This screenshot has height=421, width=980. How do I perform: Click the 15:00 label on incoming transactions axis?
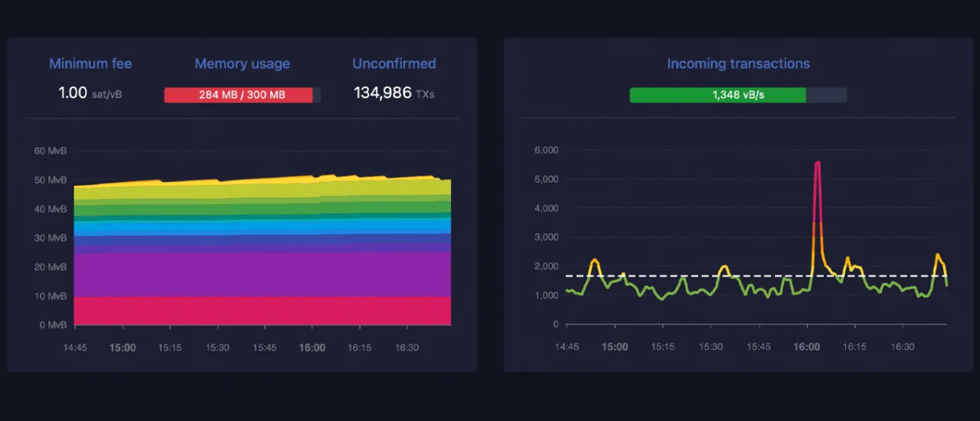[x=615, y=347]
